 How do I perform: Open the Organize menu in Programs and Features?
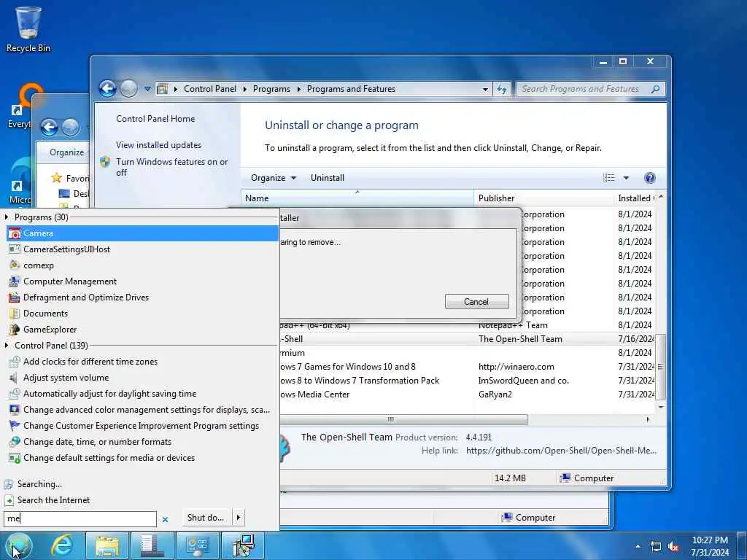pyautogui.click(x=274, y=178)
